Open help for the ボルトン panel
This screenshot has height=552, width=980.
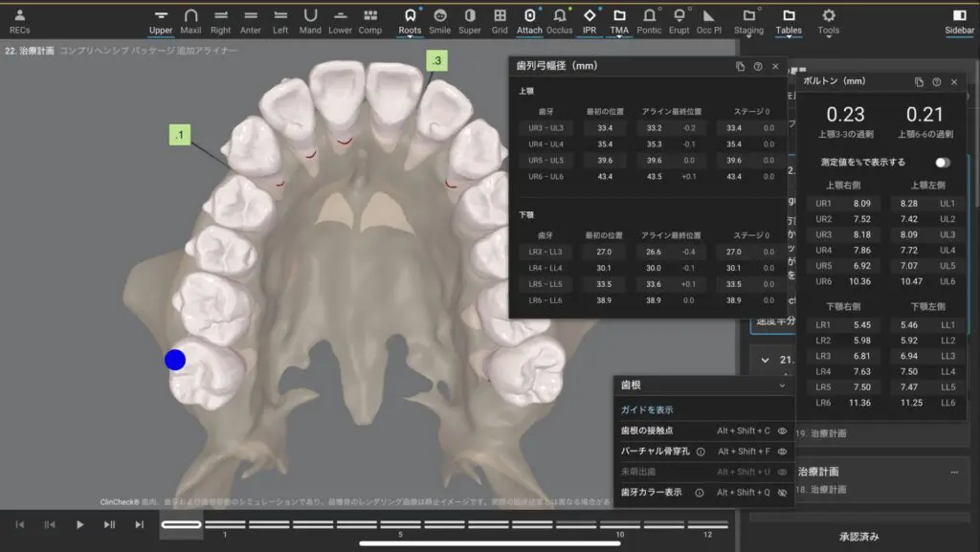coord(936,82)
